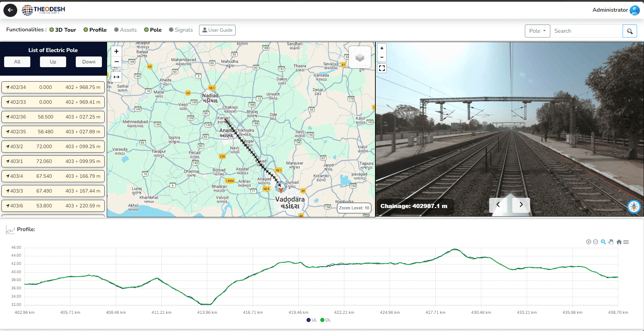Select pole 403/6 in list
Image resolution: width=644 pixels, height=331 pixels.
point(53,206)
